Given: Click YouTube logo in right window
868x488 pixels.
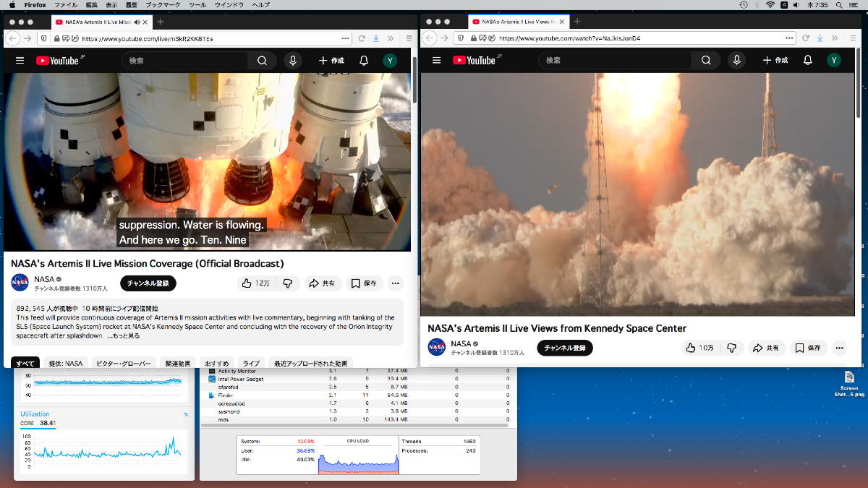Looking at the screenshot, I should click(476, 61).
